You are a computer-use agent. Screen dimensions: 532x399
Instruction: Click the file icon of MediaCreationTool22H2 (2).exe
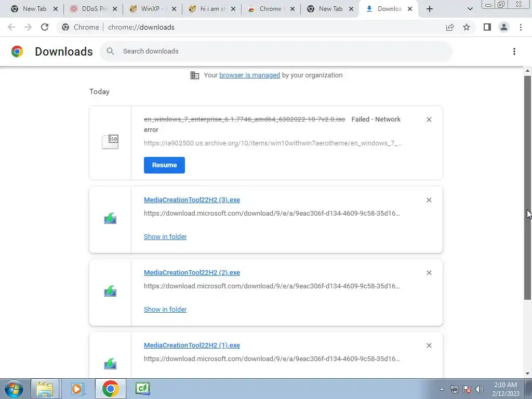110,291
